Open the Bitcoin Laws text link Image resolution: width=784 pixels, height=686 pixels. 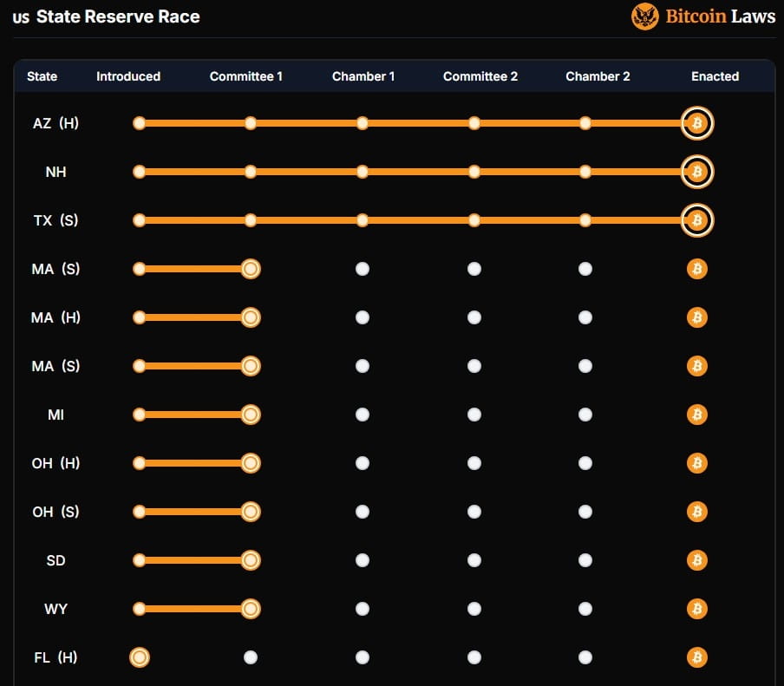[x=720, y=16]
